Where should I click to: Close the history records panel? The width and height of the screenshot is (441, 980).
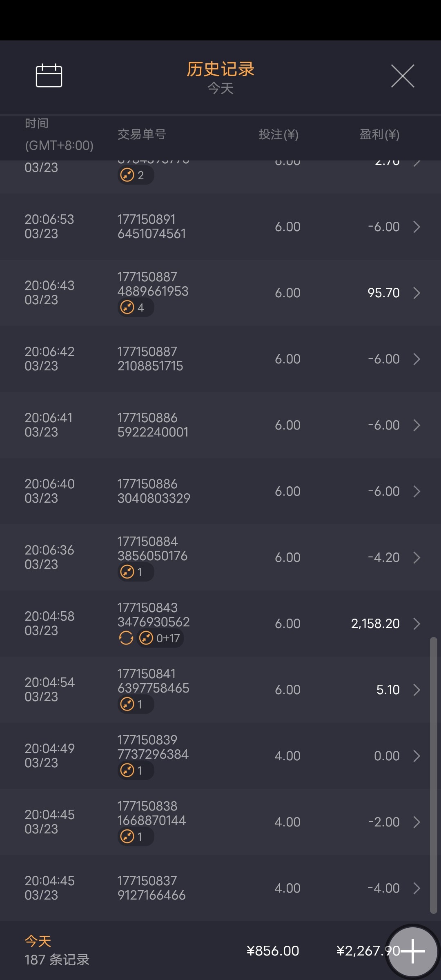[403, 76]
